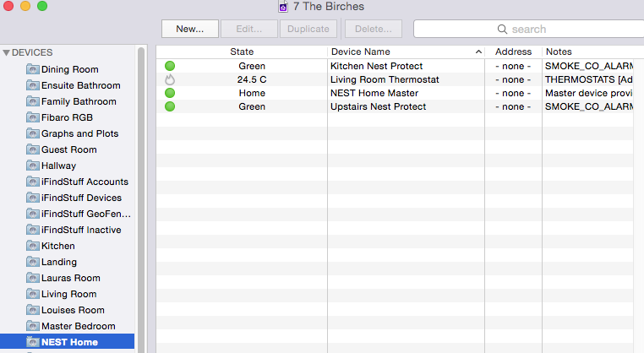Click the Lauras Room folder icon
This screenshot has width=644, height=353.
coord(33,278)
